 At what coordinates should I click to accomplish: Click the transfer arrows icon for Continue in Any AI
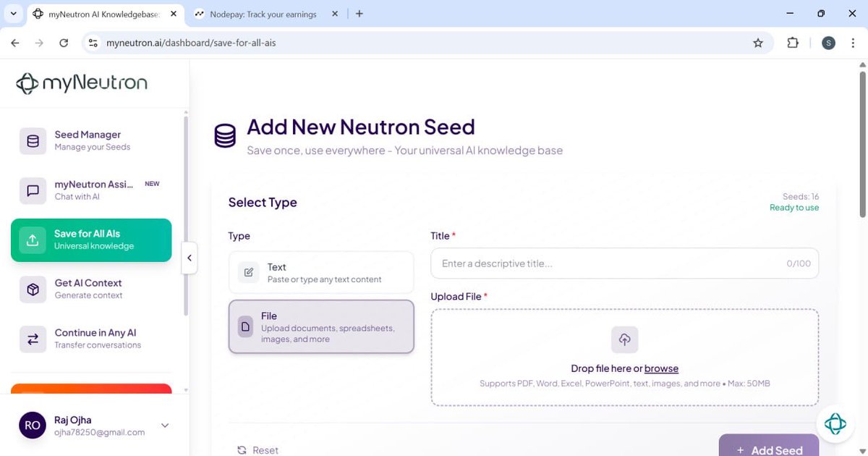click(x=33, y=339)
